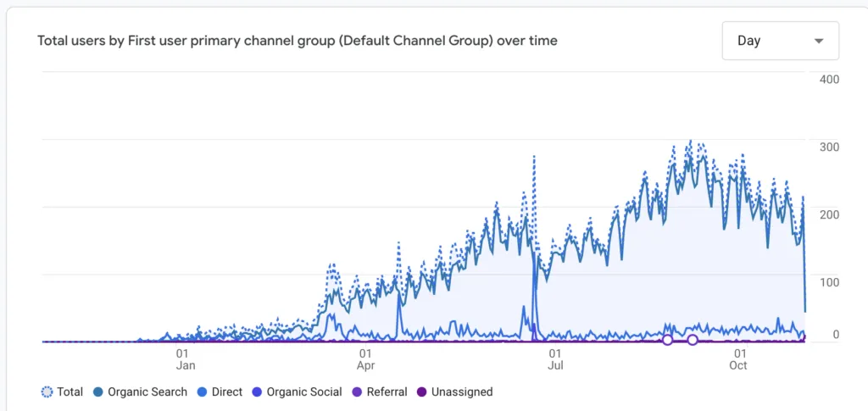This screenshot has height=411, width=868.
Task: Click the 01 Apr x-axis label
Action: tap(366, 359)
